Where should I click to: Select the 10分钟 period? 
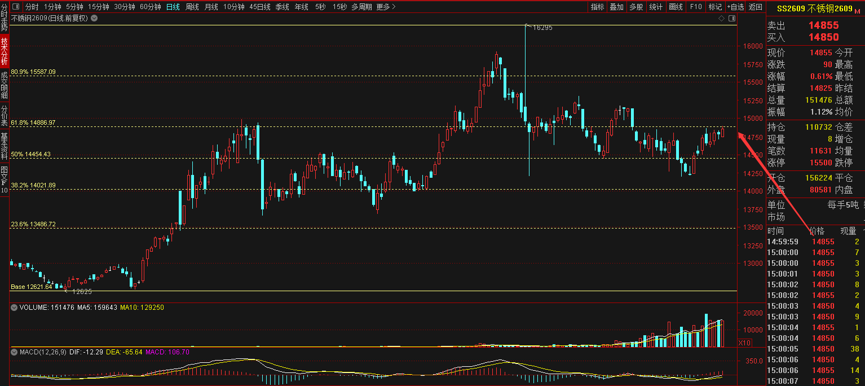pyautogui.click(x=234, y=7)
